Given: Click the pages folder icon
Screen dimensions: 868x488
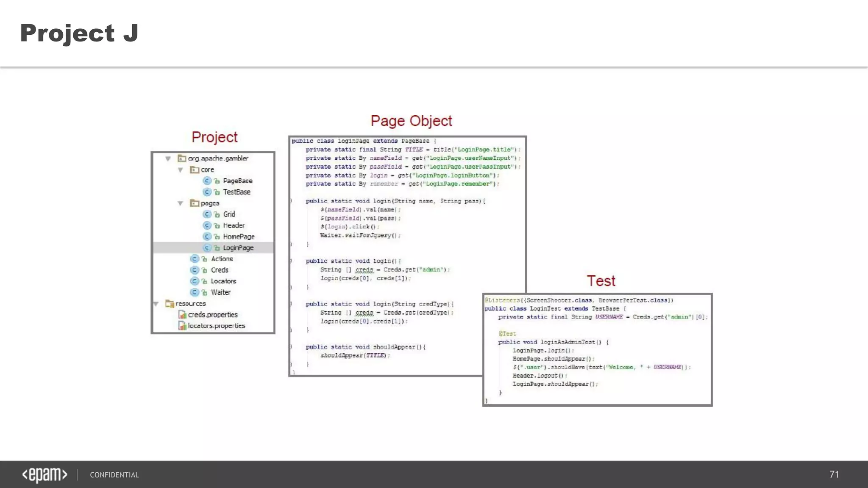Looking at the screenshot, I should 195,203.
